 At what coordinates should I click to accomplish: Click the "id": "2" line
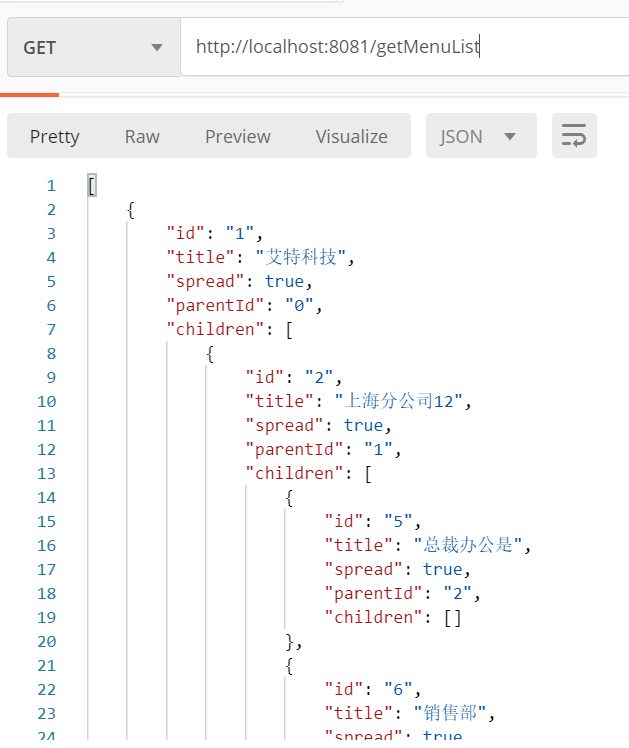(294, 377)
